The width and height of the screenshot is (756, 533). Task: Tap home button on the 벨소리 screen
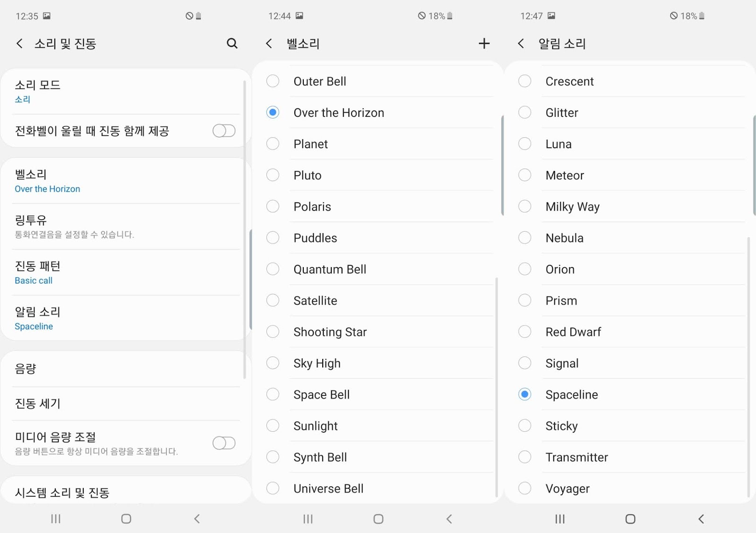coord(378,519)
